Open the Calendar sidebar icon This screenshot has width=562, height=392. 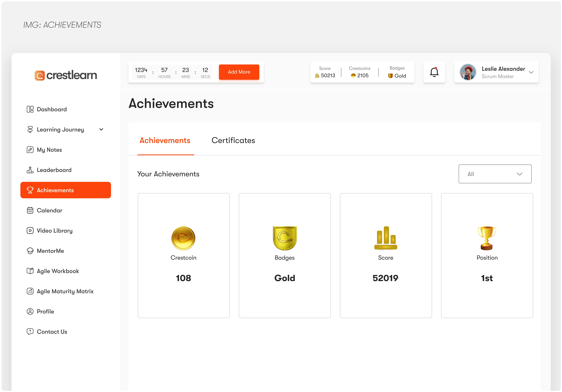point(30,210)
